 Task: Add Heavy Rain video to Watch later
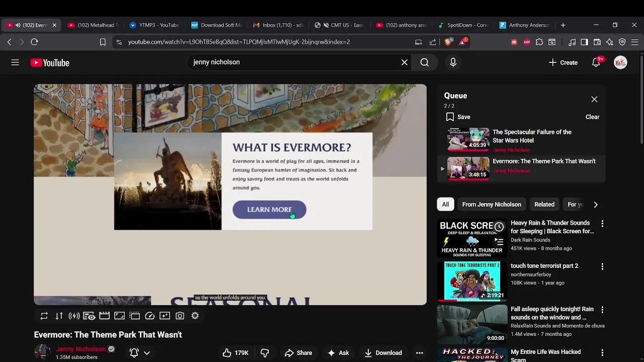499,227
